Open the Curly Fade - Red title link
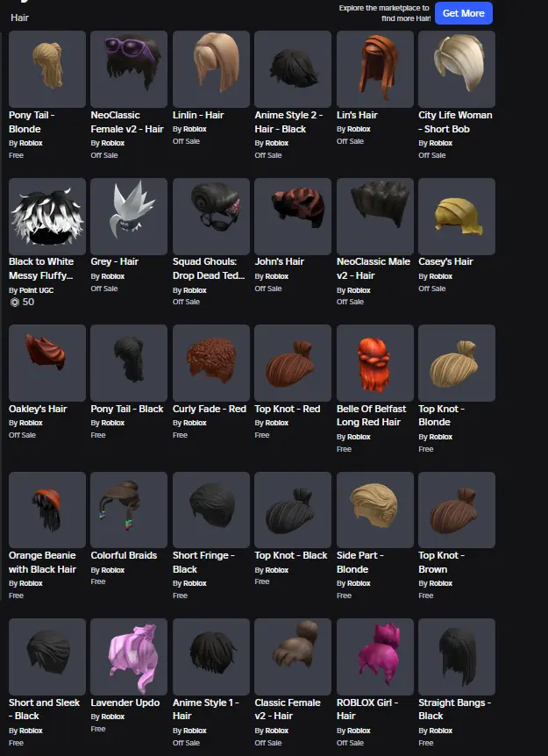 (210, 409)
